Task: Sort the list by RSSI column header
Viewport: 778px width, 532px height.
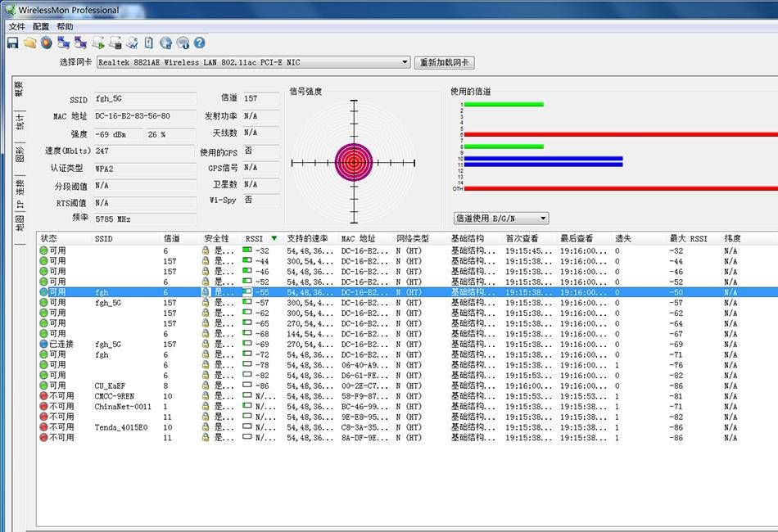Action: pyautogui.click(x=255, y=238)
